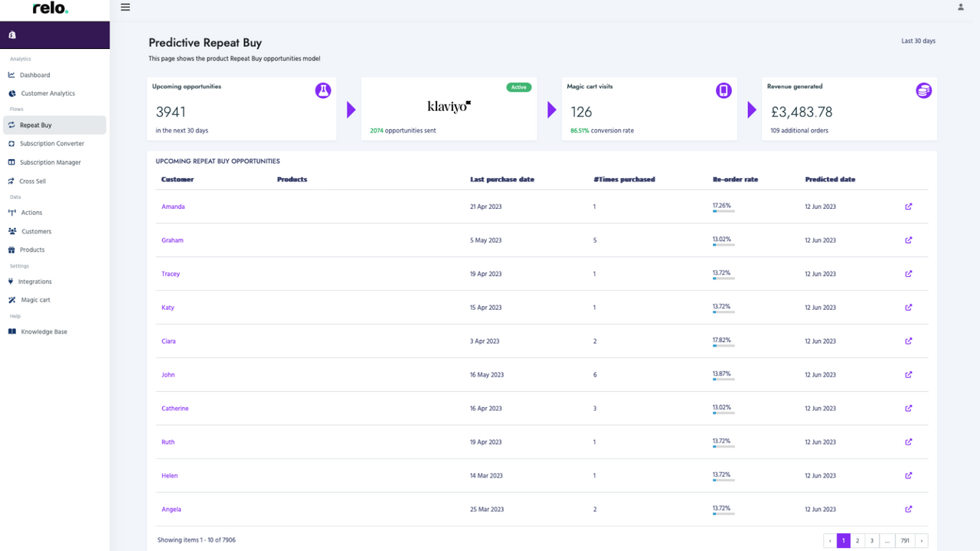Open the user profile icon
Image resolution: width=980 pixels, height=551 pixels.
961,7
